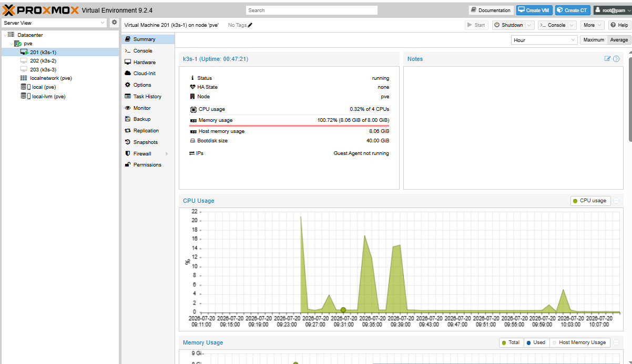Click the storage icon of local (pve)
The height and width of the screenshot is (364, 632).
coord(25,87)
